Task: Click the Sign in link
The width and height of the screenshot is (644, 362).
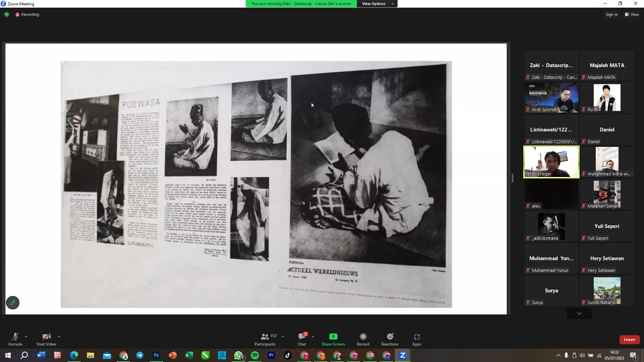Action: coord(611,15)
